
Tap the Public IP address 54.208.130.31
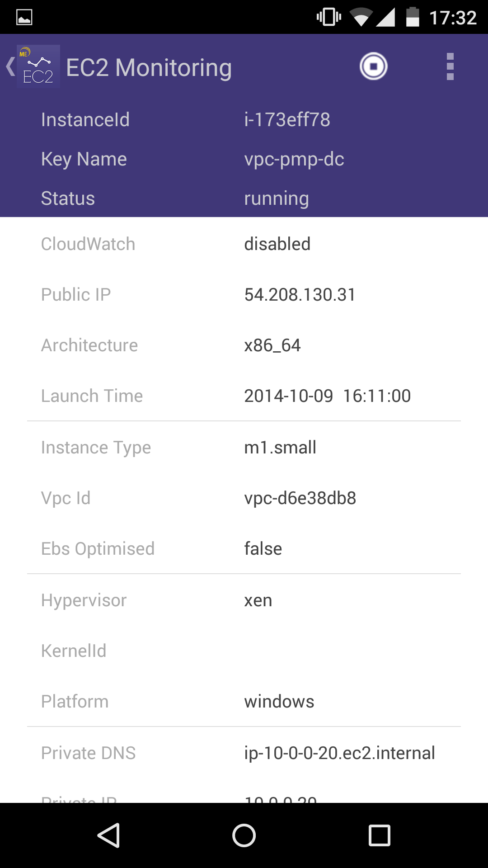(300, 295)
